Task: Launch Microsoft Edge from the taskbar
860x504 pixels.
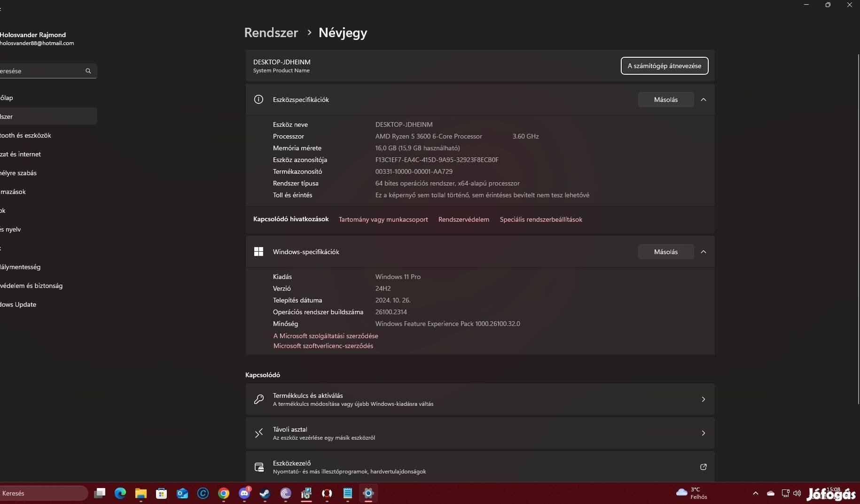Action: point(120,493)
